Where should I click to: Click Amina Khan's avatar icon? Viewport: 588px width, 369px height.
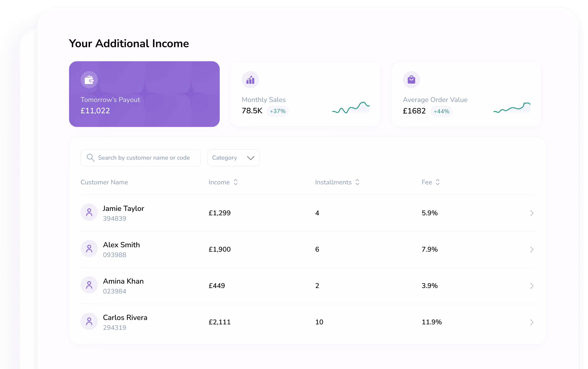tap(89, 285)
